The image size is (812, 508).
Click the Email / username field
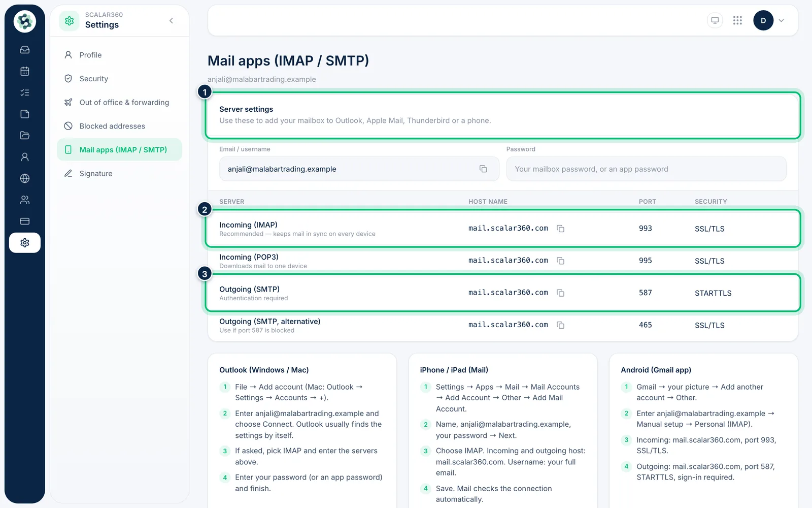pos(359,169)
